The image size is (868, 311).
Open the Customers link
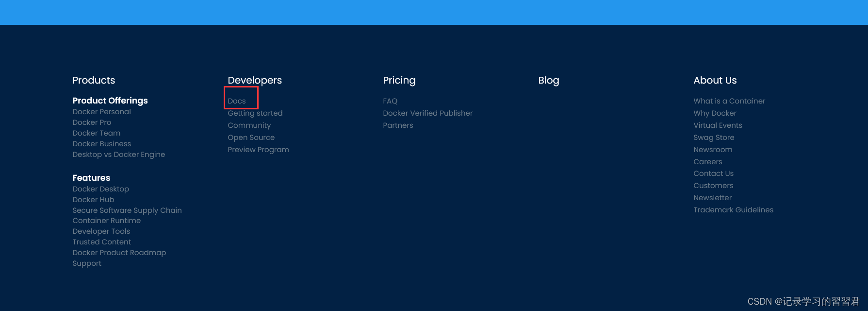coord(713,186)
